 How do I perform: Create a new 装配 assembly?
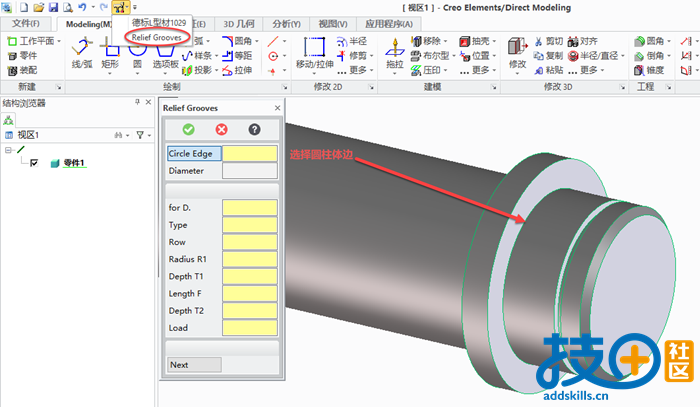pyautogui.click(x=22, y=70)
